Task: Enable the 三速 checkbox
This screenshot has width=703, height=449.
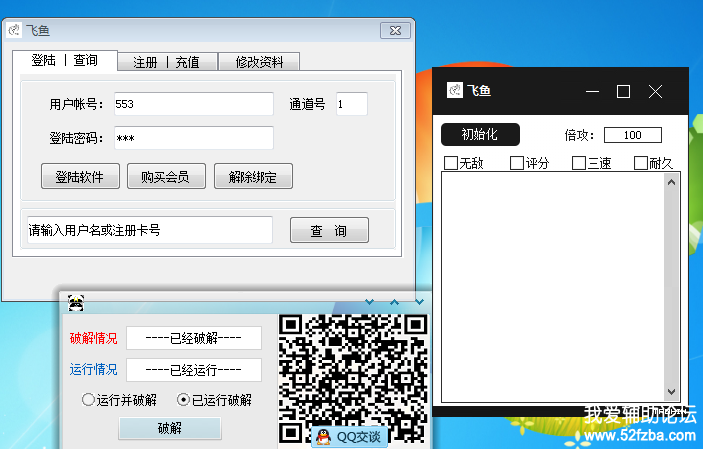Action: (579, 163)
